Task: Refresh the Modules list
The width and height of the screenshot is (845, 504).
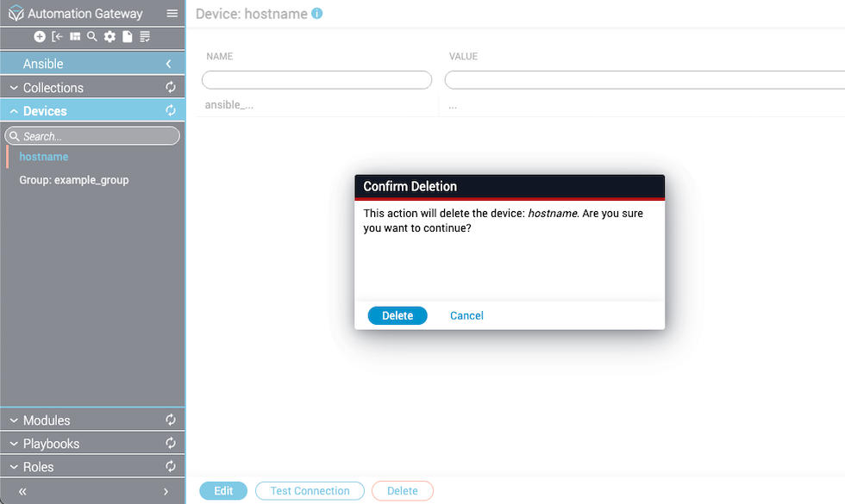Action: click(x=171, y=420)
